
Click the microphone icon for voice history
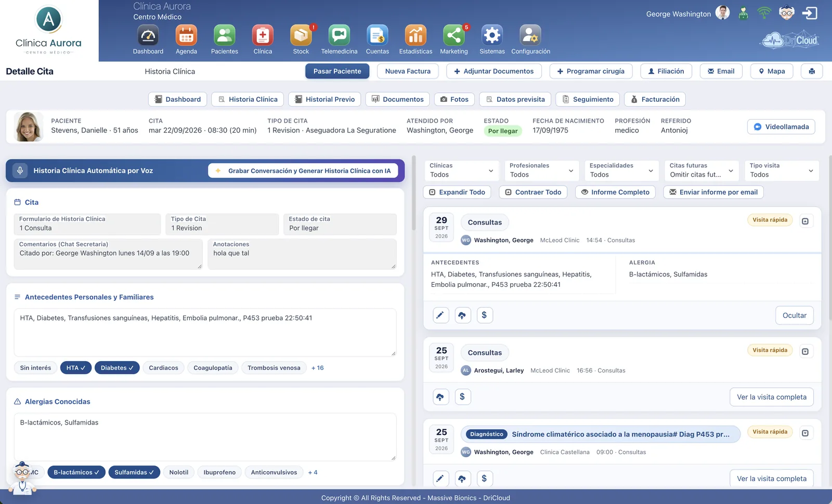click(x=20, y=170)
